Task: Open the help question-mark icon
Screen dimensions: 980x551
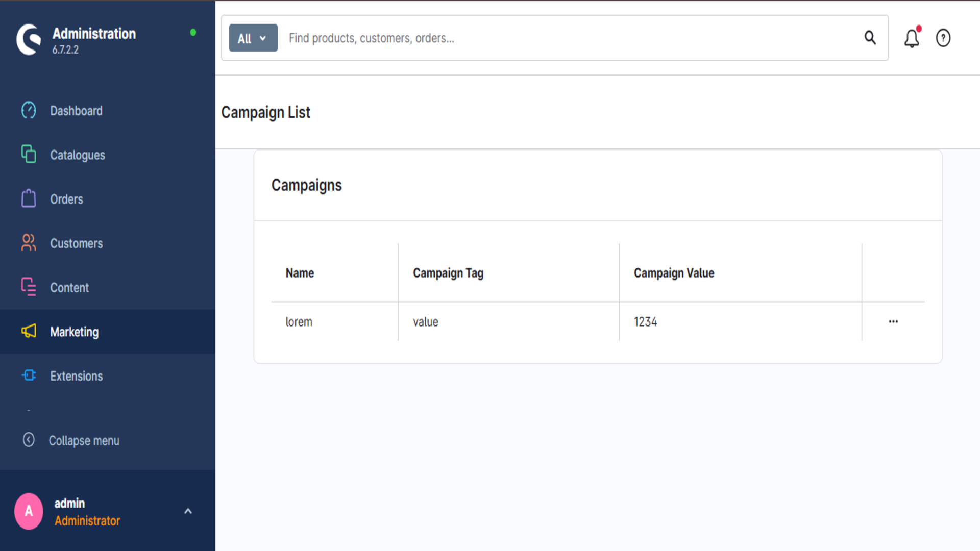Action: click(943, 38)
